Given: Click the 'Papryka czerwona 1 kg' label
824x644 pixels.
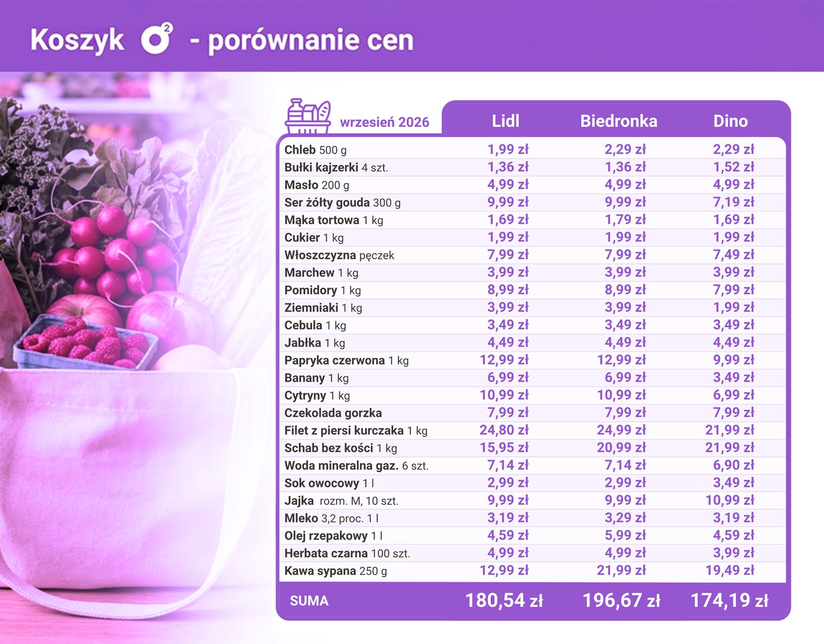Looking at the screenshot, I should [x=347, y=360].
